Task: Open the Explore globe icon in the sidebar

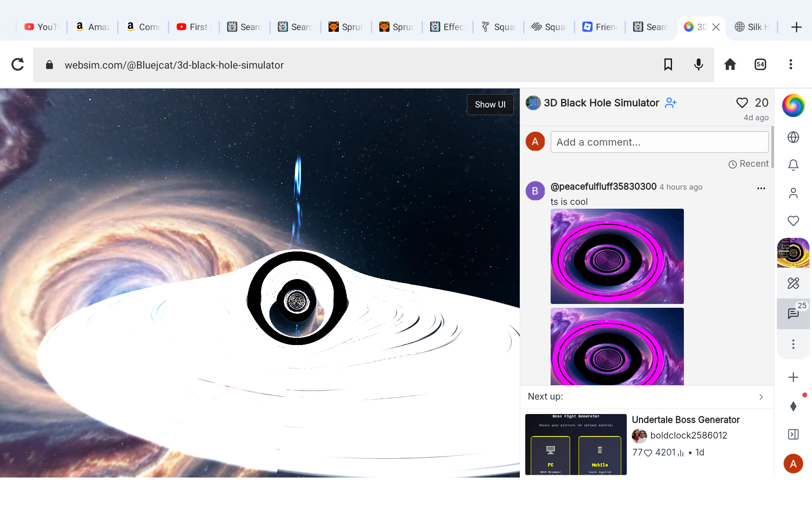Action: (793, 137)
